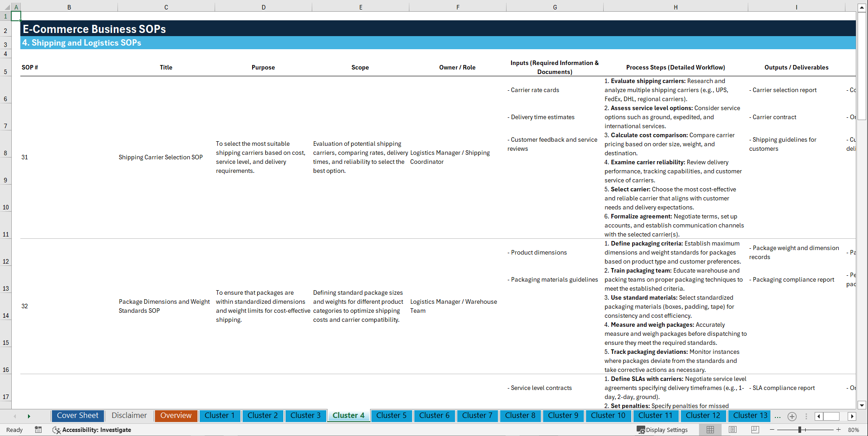This screenshot has width=868, height=436.
Task: Switch to the Cluster 7 sheet tab
Action: (477, 416)
